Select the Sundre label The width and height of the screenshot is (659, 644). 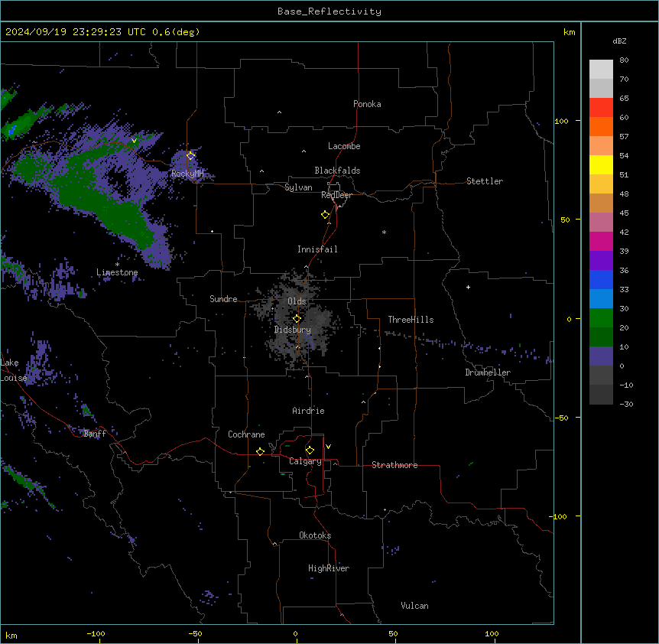pyautogui.click(x=223, y=299)
